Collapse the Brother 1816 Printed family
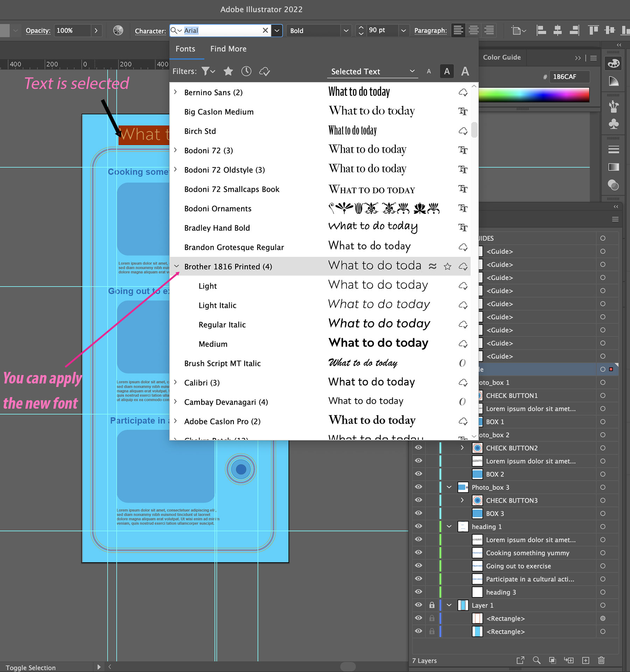This screenshot has height=672, width=630. (x=176, y=266)
